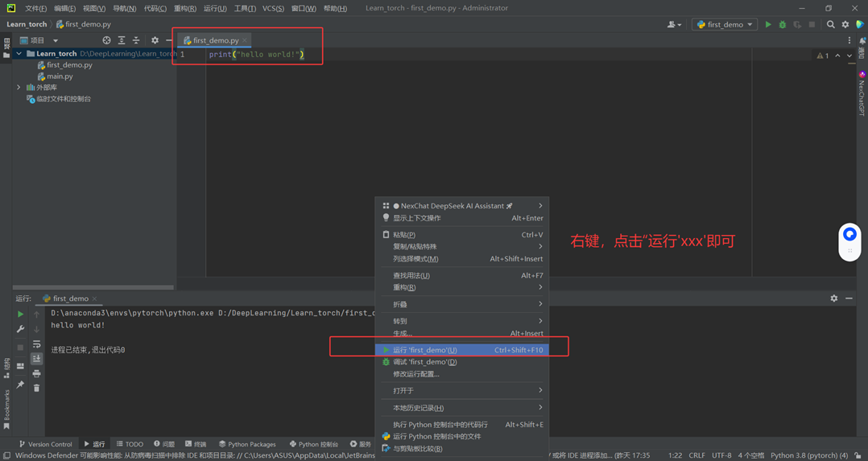Toggle the 结构 structure side panel
The width and height of the screenshot is (868, 461).
click(6, 368)
